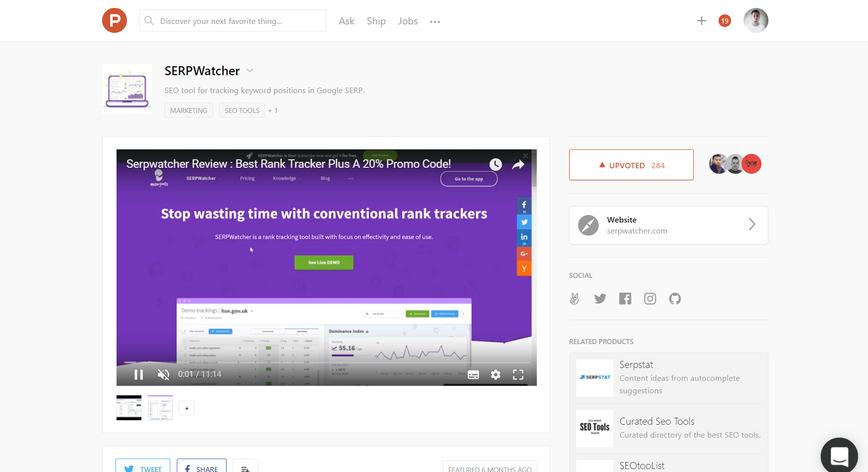Click the Product Hunt logo

(115, 20)
